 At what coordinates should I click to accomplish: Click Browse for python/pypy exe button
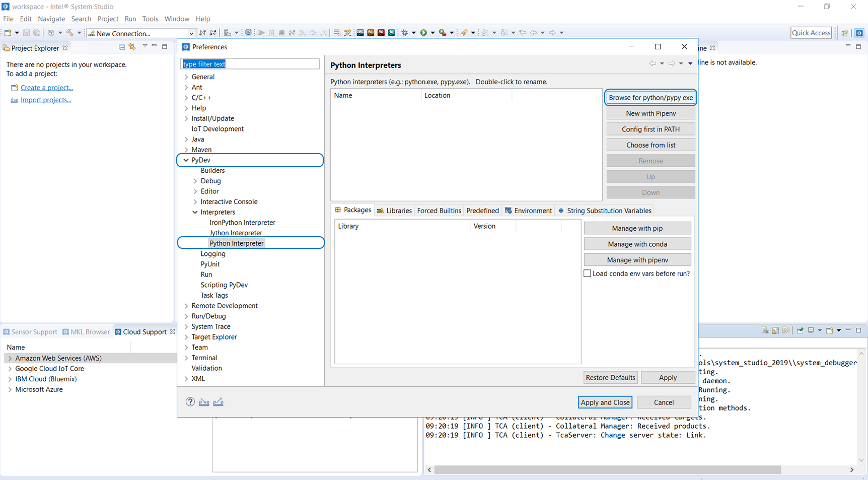point(650,98)
